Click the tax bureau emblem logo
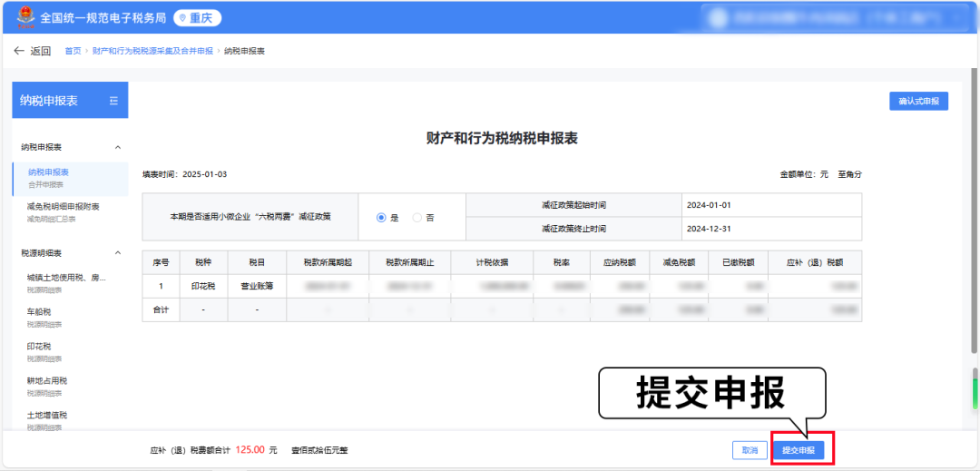This screenshot has width=980, height=471. click(x=22, y=17)
